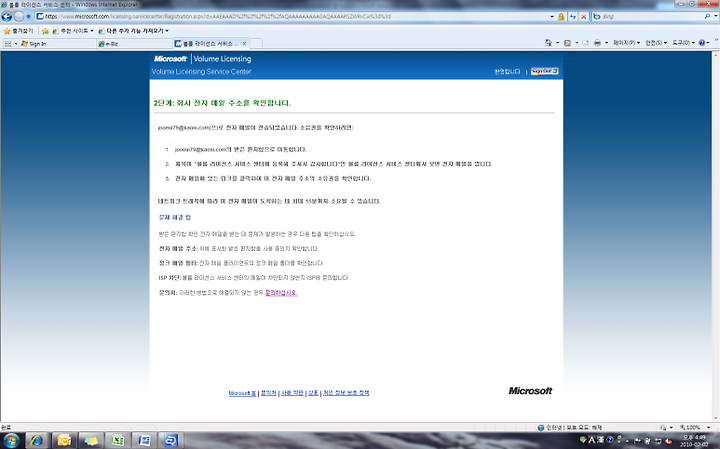Open the Outlook taskbar icon
The width and height of the screenshot is (720, 449).
(64, 441)
